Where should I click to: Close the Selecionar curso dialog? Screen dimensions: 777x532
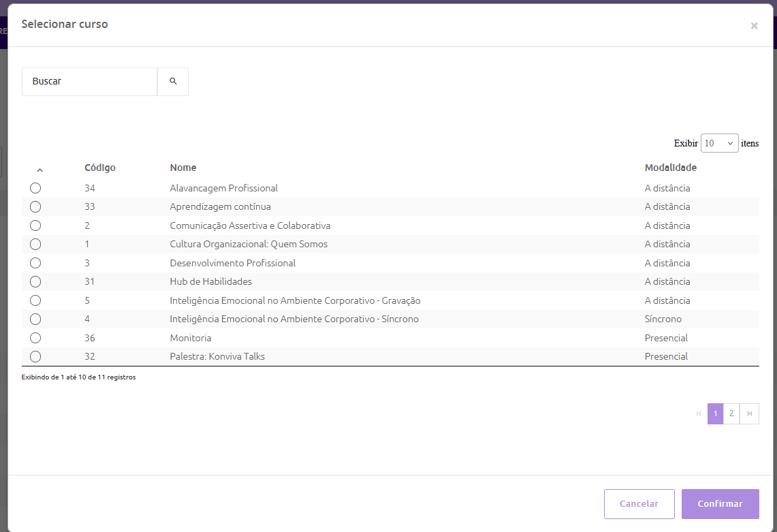754,26
